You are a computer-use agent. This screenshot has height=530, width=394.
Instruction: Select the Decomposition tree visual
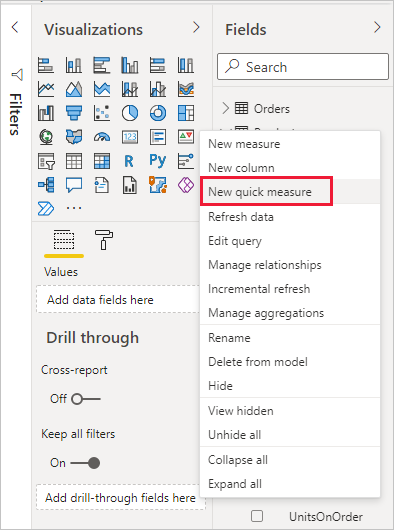pyautogui.click(x=46, y=185)
